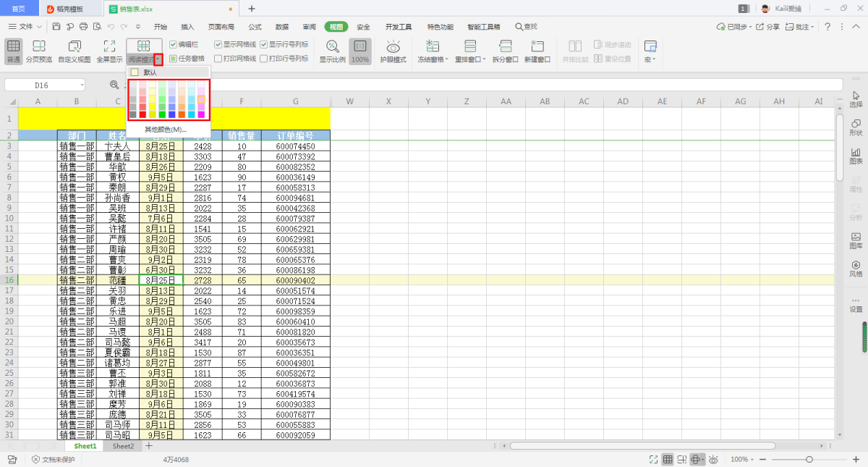Screen dimensions: 868x467
Task: Open the 形状 shapes sidebar panel
Action: coord(856,127)
